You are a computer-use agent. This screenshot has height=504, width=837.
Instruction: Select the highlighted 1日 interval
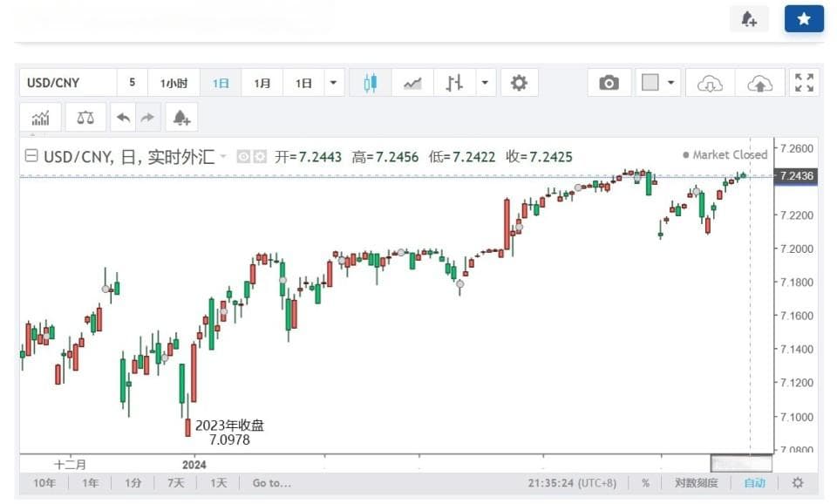coord(221,83)
